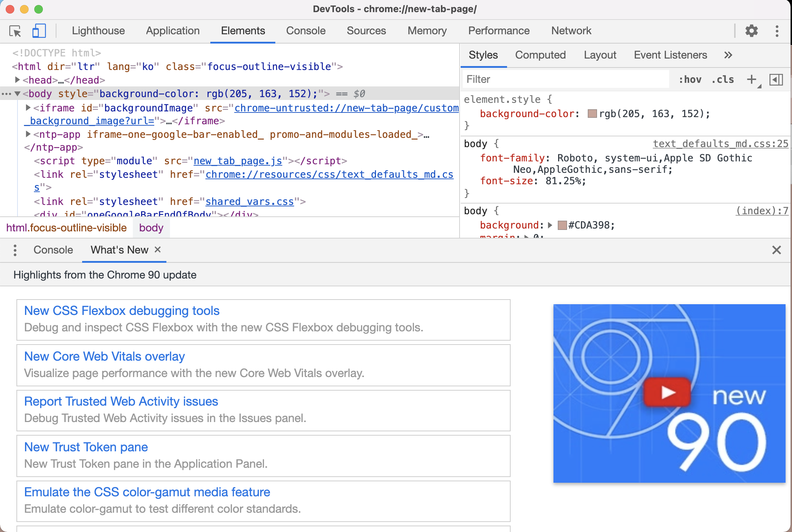Click the rgb(205, 163, 152) color swatch
Image resolution: width=792 pixels, height=532 pixels.
[x=592, y=114]
